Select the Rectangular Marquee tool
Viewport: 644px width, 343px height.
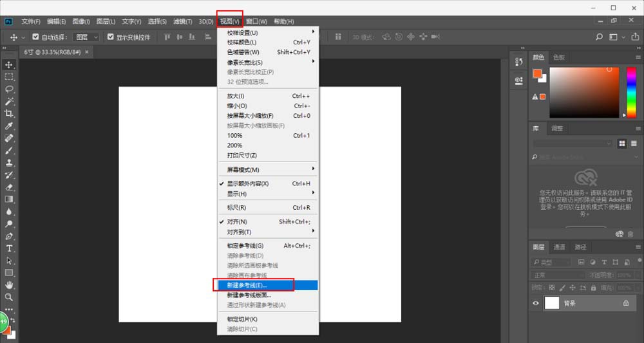coord(9,77)
